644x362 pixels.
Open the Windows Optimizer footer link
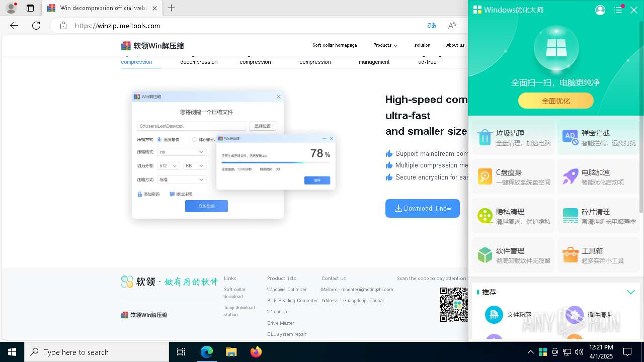pyautogui.click(x=287, y=290)
